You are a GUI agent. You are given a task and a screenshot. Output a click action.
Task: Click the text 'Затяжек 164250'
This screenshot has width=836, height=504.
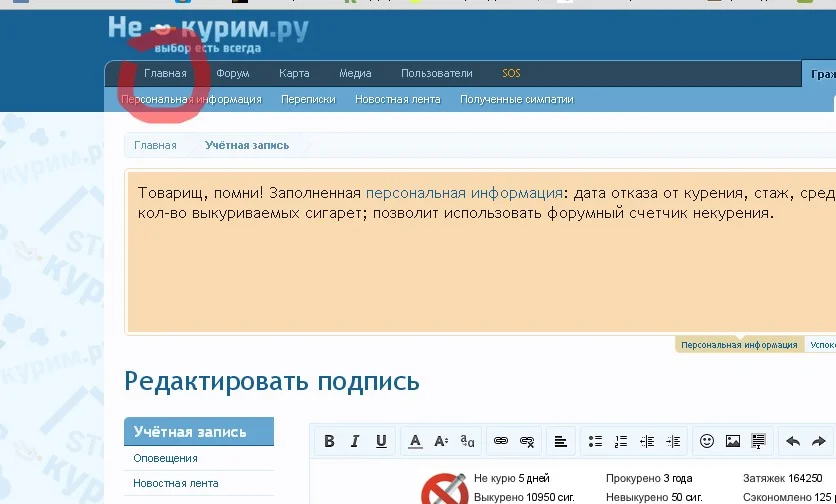(783, 478)
